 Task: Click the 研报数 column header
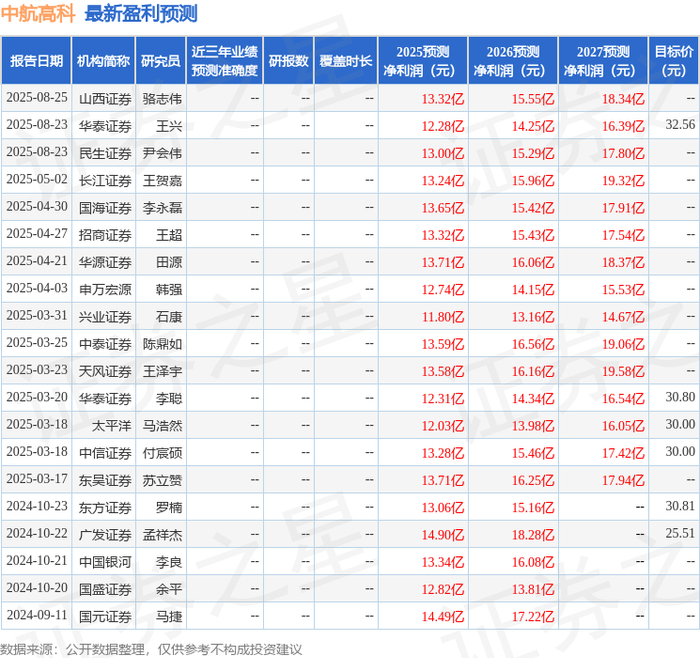tap(288, 61)
